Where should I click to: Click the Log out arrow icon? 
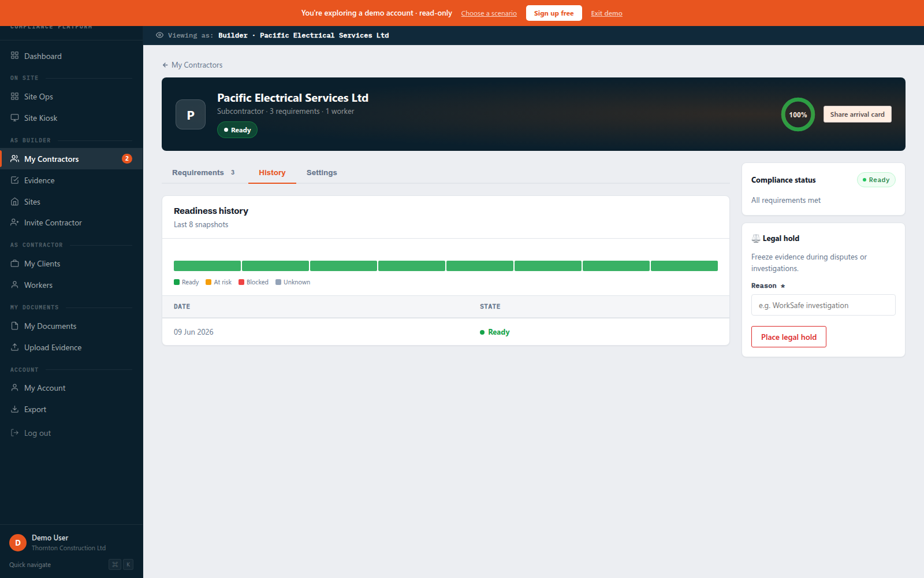(15, 433)
